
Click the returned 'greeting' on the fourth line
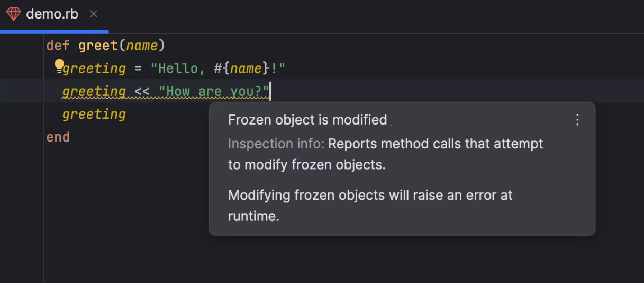[x=94, y=114]
